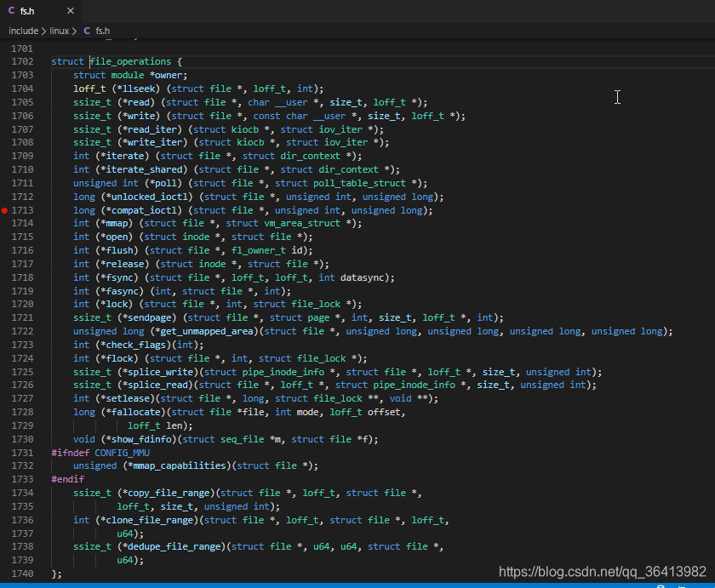Click the C icon in breadcrumb bar
The width and height of the screenshot is (715, 588).
[x=87, y=31]
